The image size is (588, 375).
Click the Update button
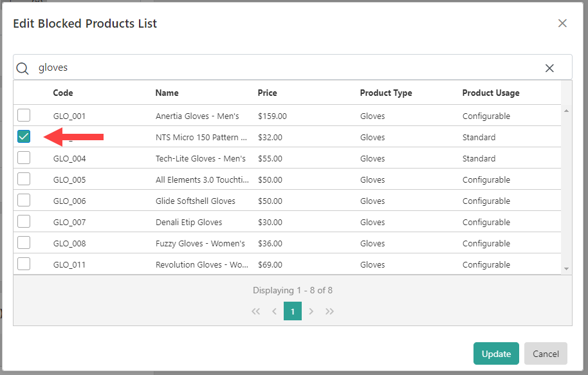pos(496,353)
